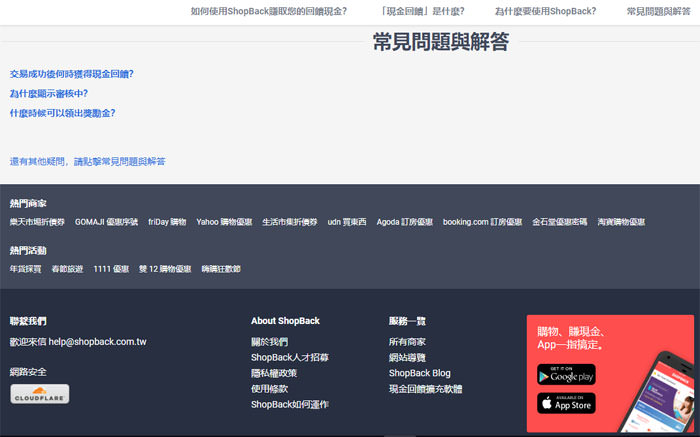The width and height of the screenshot is (700, 437).
Task: Open FAQ 交易成功後何時獲得現金回饋?
Action: (x=71, y=74)
